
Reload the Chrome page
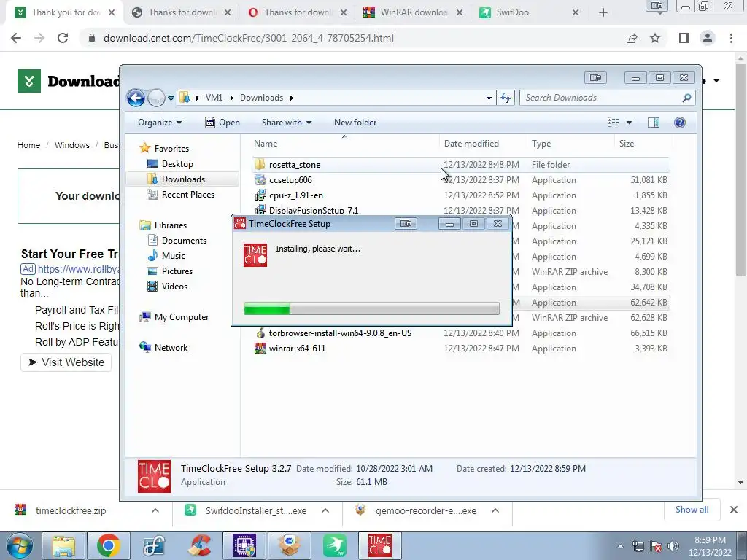(x=63, y=38)
